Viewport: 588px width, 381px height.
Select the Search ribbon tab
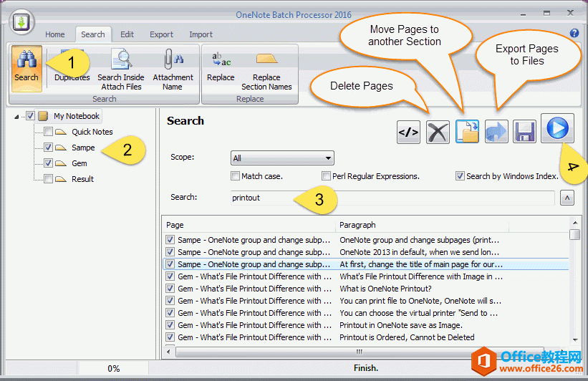[x=93, y=34]
